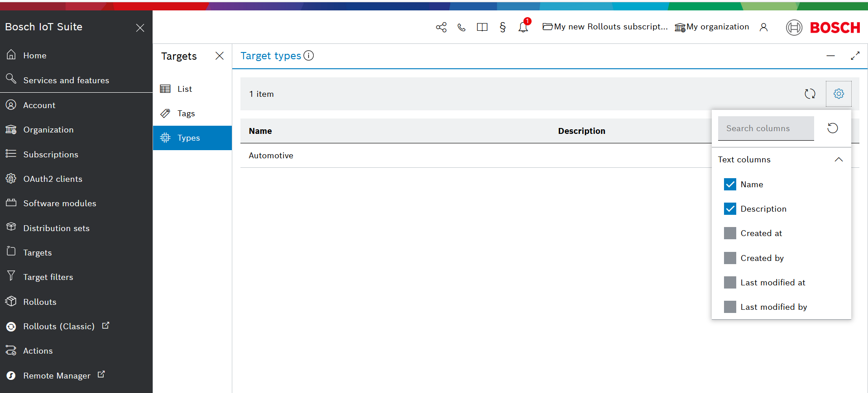The image size is (868, 393).
Task: Uncheck the Name column checkbox
Action: [730, 185]
